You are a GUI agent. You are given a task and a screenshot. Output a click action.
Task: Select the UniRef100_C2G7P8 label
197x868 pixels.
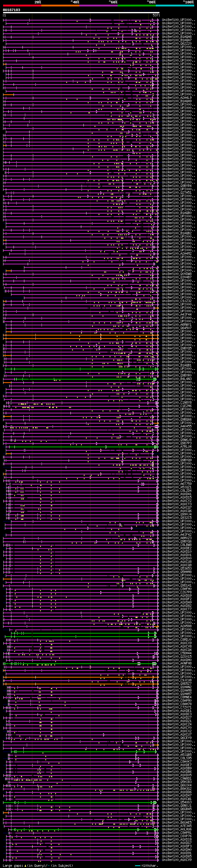pos(177,592)
